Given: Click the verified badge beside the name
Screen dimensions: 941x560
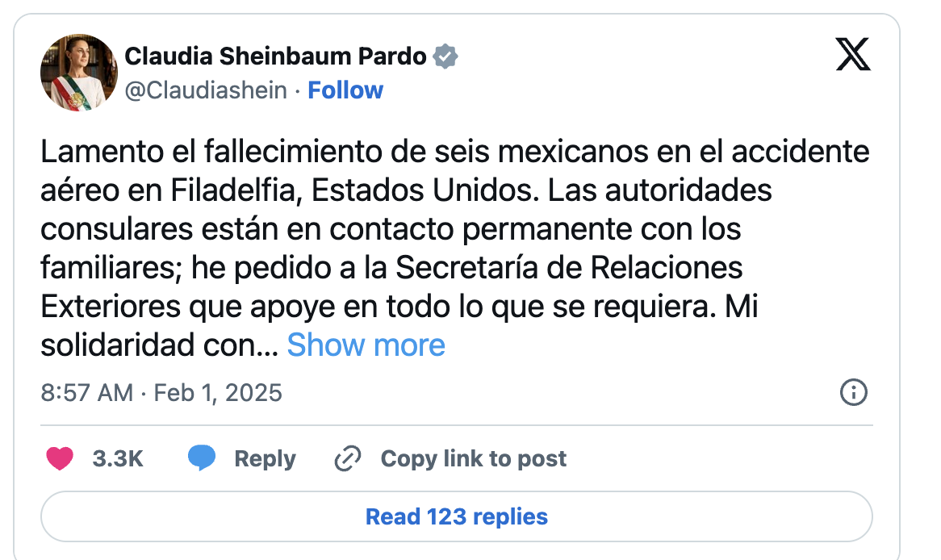Looking at the screenshot, I should pos(445,56).
